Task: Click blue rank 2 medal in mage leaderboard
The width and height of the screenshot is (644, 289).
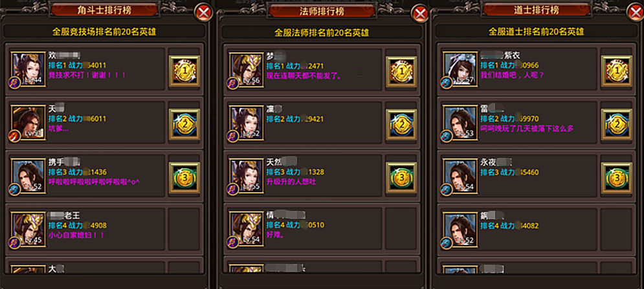Action: click(401, 124)
